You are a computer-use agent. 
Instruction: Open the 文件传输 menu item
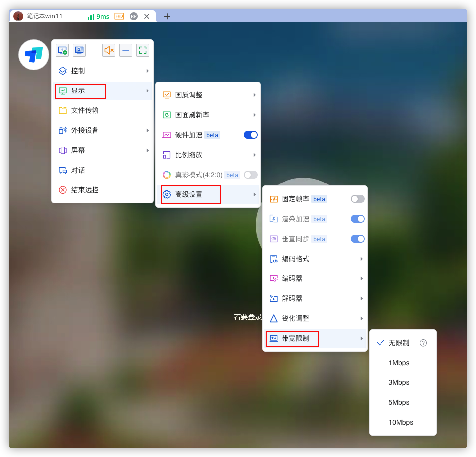85,110
